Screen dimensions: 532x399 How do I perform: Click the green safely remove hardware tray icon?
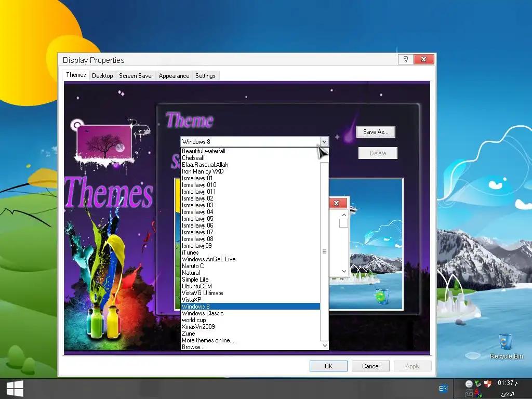tap(478, 384)
